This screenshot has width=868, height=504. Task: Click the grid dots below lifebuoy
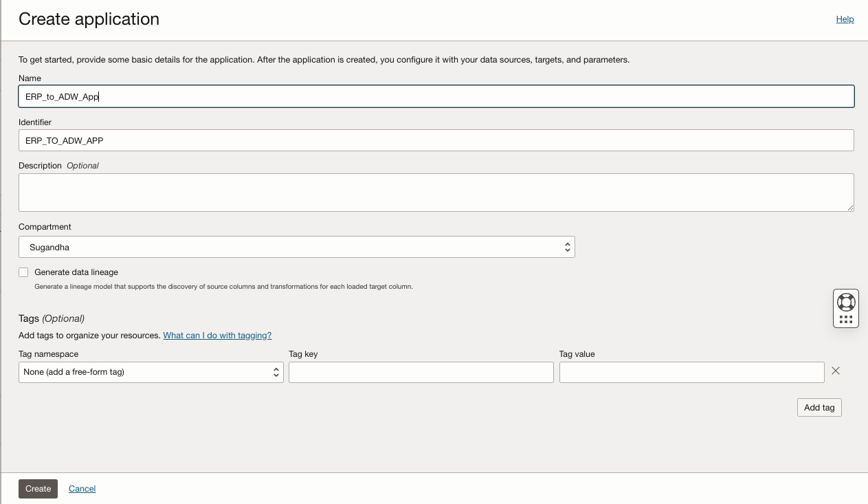click(846, 320)
